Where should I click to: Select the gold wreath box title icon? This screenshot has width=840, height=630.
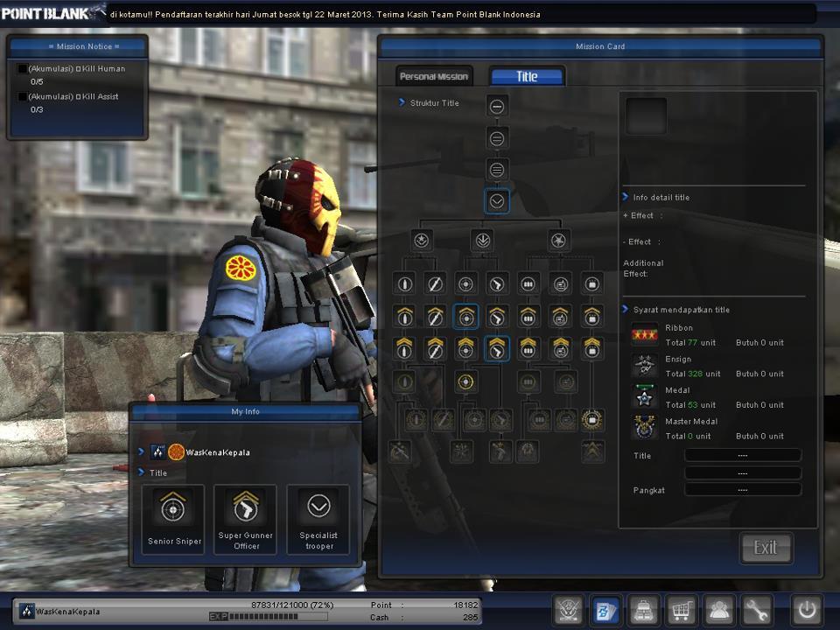(592, 421)
